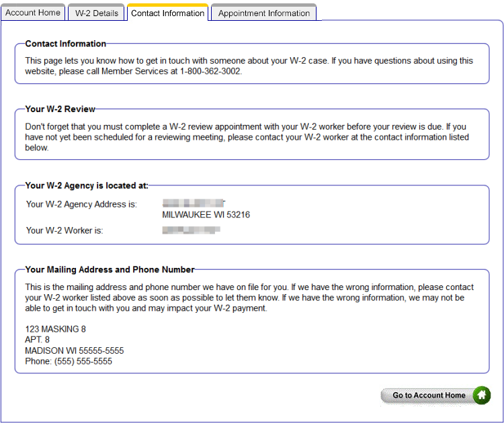Click the Your W-2 Worker is label

tap(65, 230)
